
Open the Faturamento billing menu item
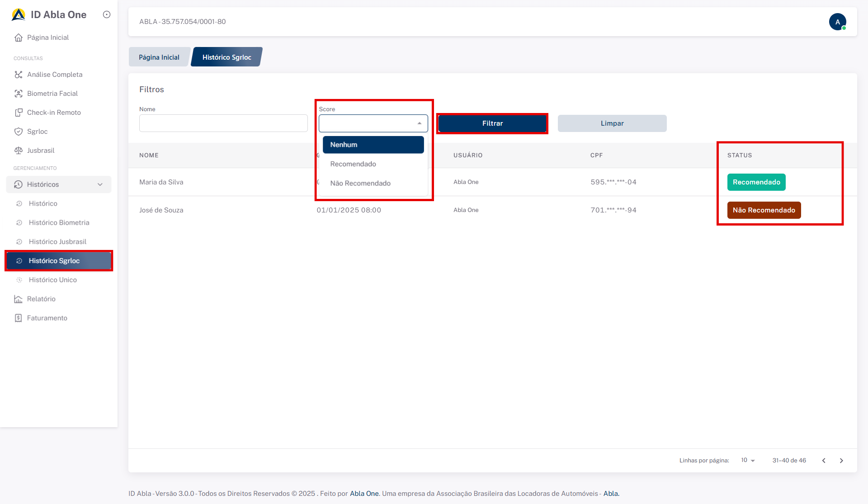coord(47,318)
